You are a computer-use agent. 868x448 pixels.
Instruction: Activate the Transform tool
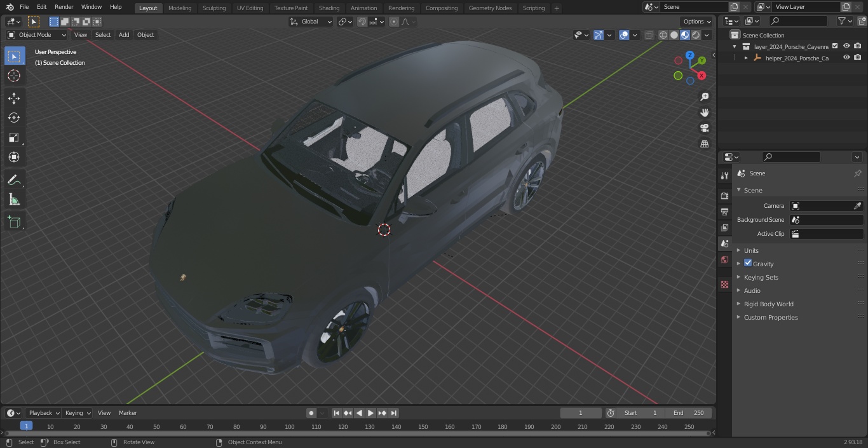pos(14,157)
